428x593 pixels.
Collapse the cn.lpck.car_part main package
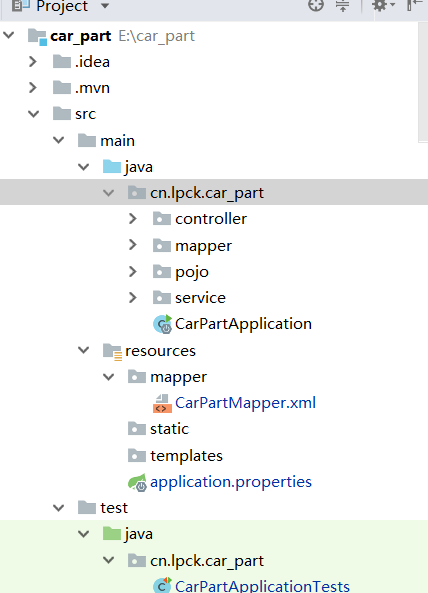tap(109, 193)
